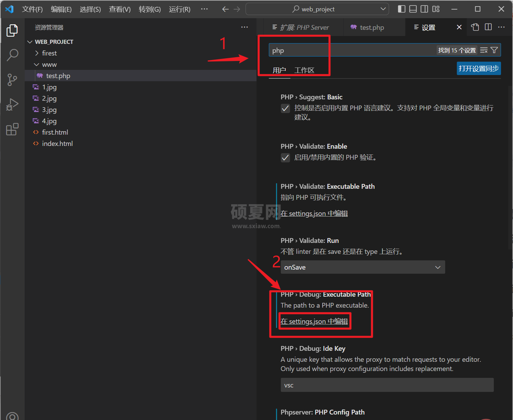Split the editor to the right

pos(488,27)
